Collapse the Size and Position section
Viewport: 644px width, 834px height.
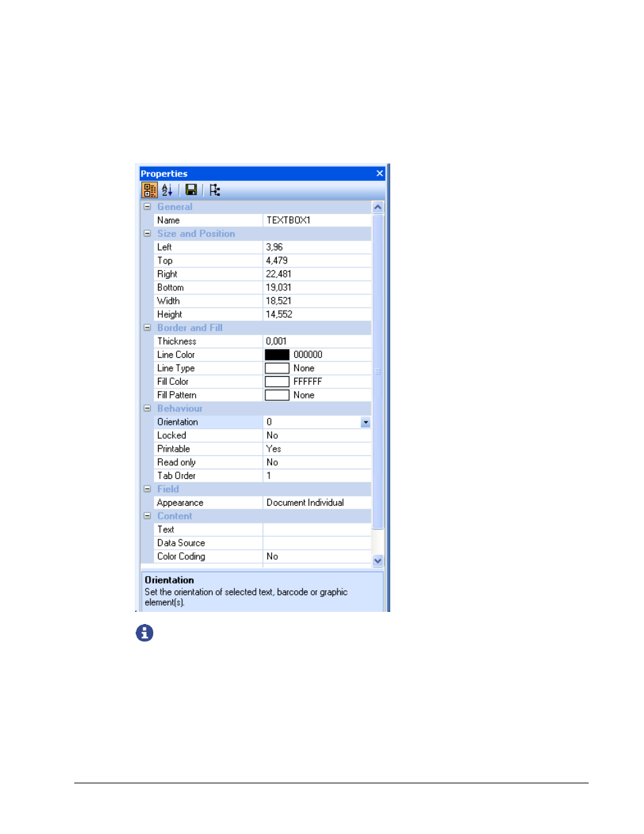147,234
